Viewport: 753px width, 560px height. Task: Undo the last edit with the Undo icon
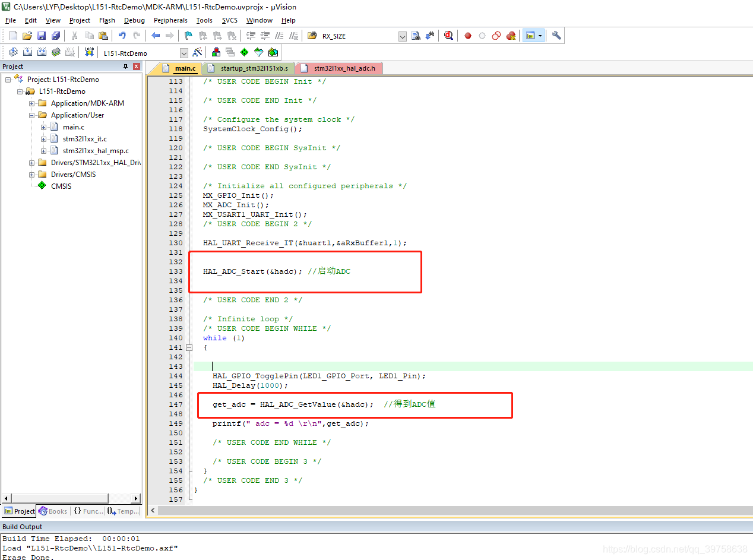coord(122,35)
